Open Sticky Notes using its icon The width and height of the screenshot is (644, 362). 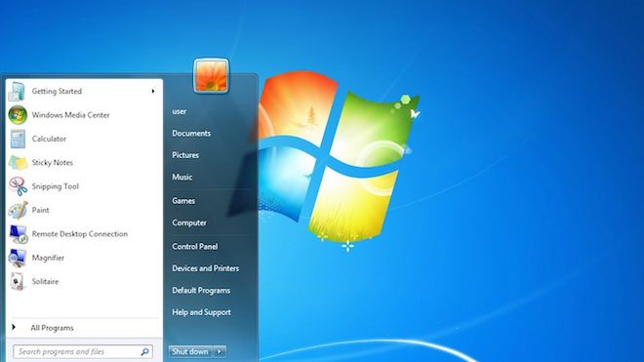pyautogui.click(x=19, y=163)
